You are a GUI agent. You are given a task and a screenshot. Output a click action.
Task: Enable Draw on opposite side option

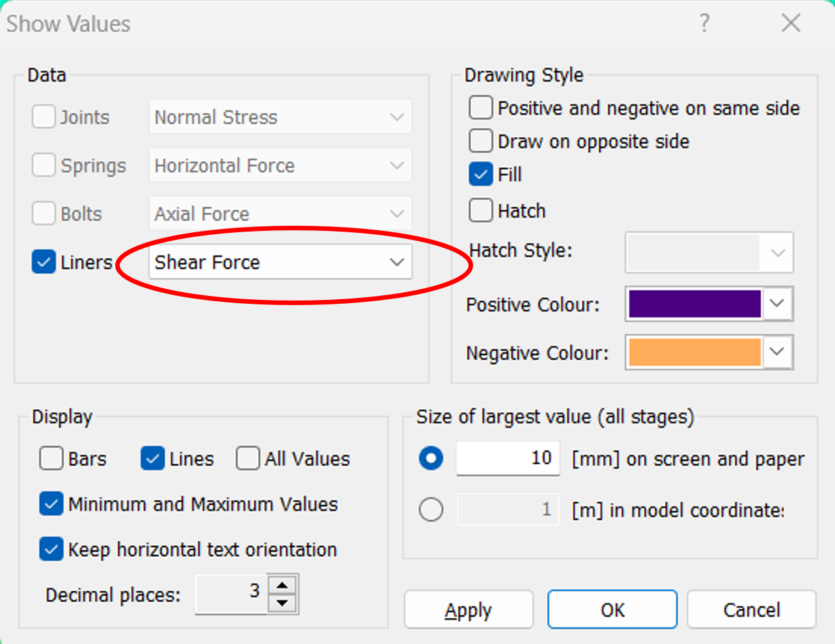(480, 141)
